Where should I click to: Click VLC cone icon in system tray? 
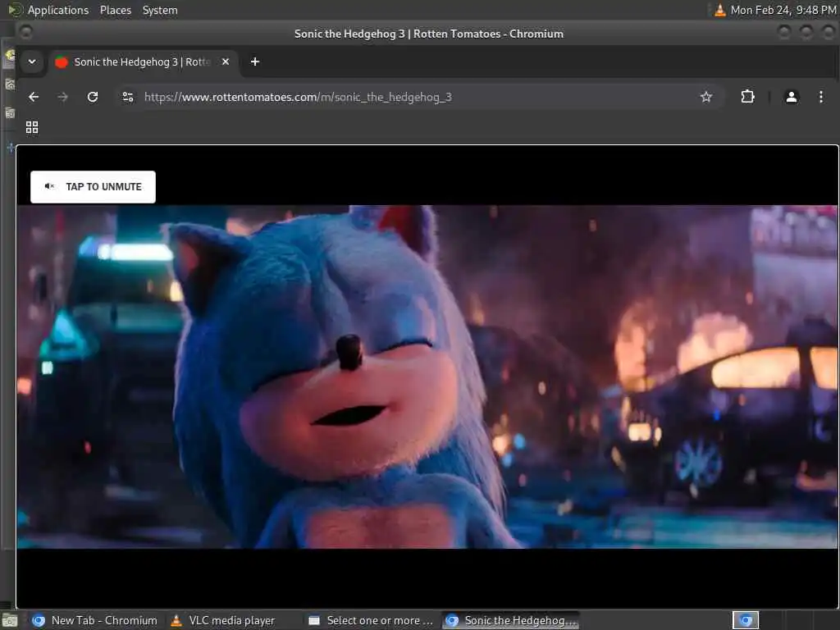click(720, 10)
